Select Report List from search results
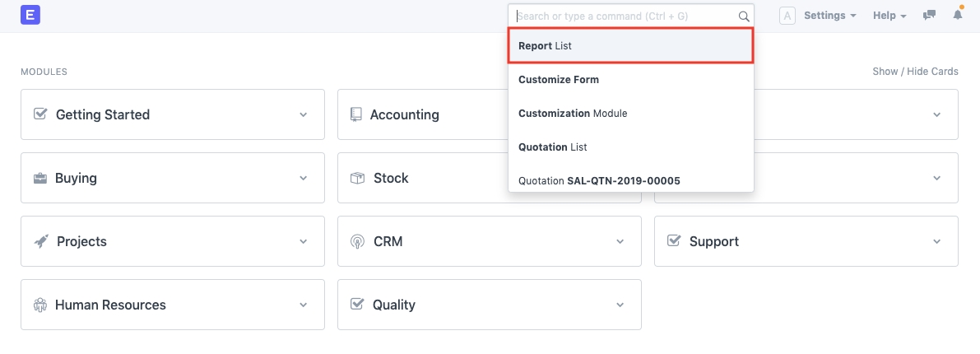Viewport: 980px width, 354px height. [x=630, y=46]
